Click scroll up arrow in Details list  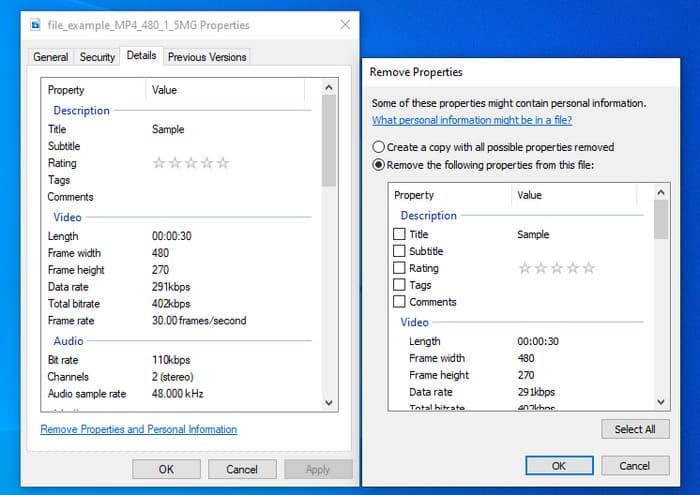329,87
